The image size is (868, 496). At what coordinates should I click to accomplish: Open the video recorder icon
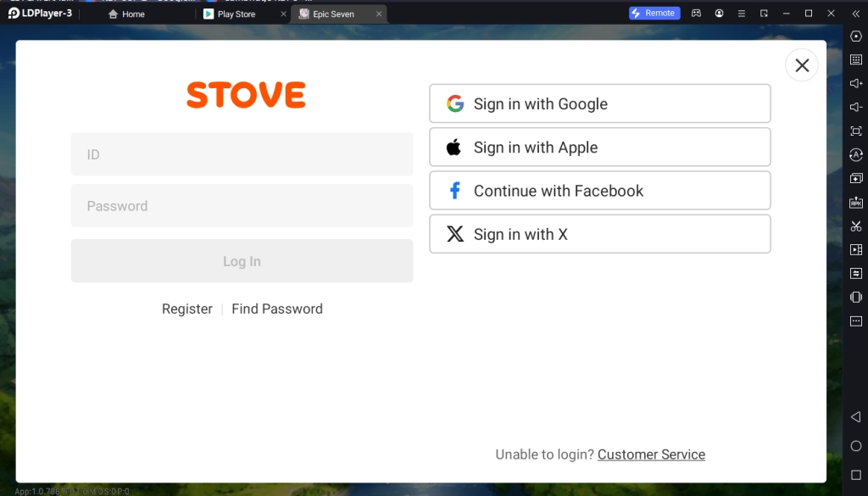click(856, 249)
